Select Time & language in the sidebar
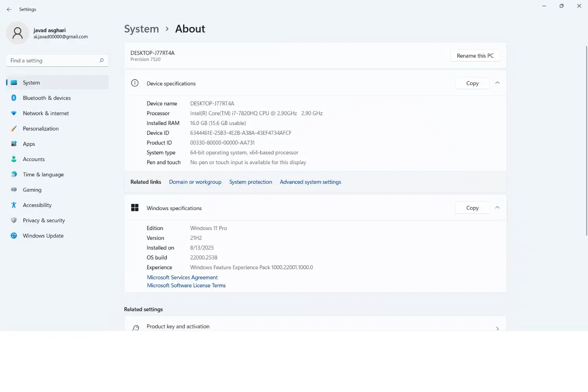The width and height of the screenshot is (588, 392). pyautogui.click(x=43, y=174)
